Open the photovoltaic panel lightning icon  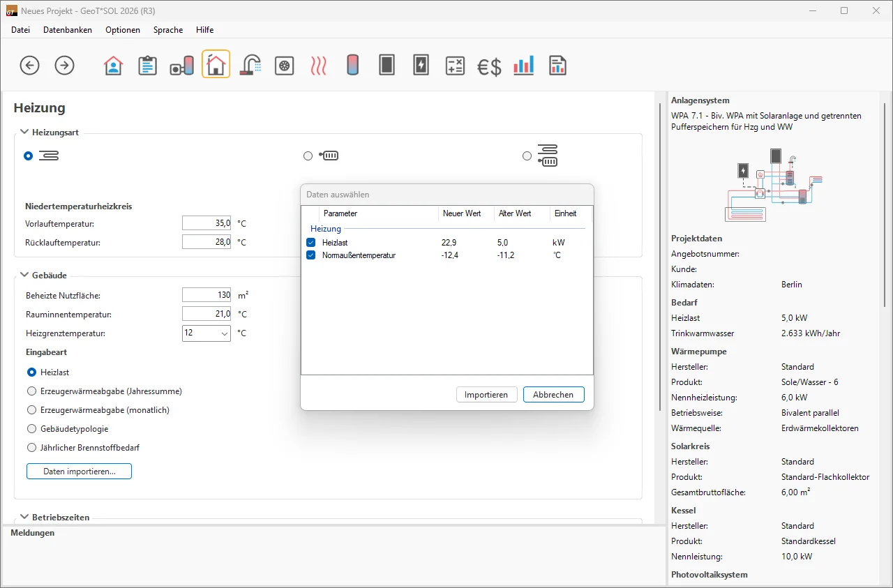click(421, 66)
